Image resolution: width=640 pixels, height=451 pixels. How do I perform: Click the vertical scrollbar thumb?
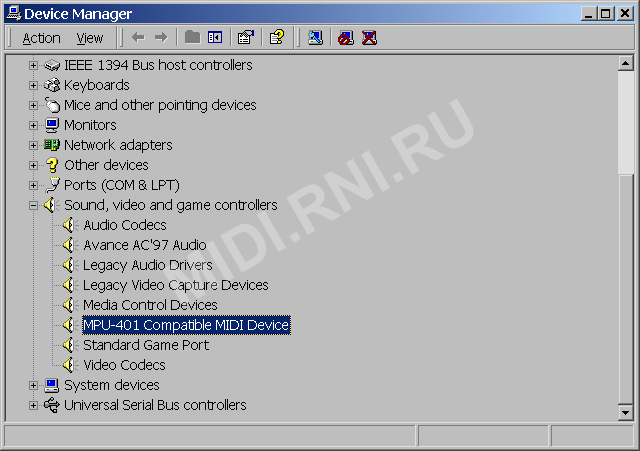click(x=625, y=289)
